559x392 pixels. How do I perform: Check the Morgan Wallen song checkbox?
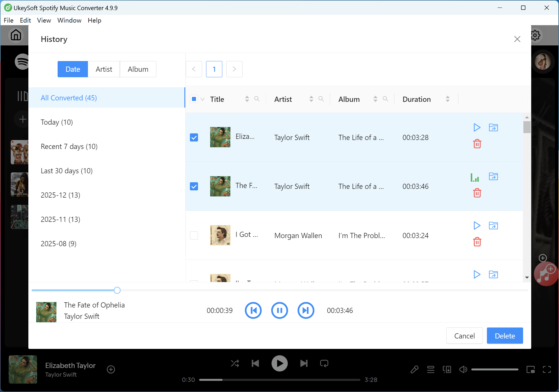194,235
